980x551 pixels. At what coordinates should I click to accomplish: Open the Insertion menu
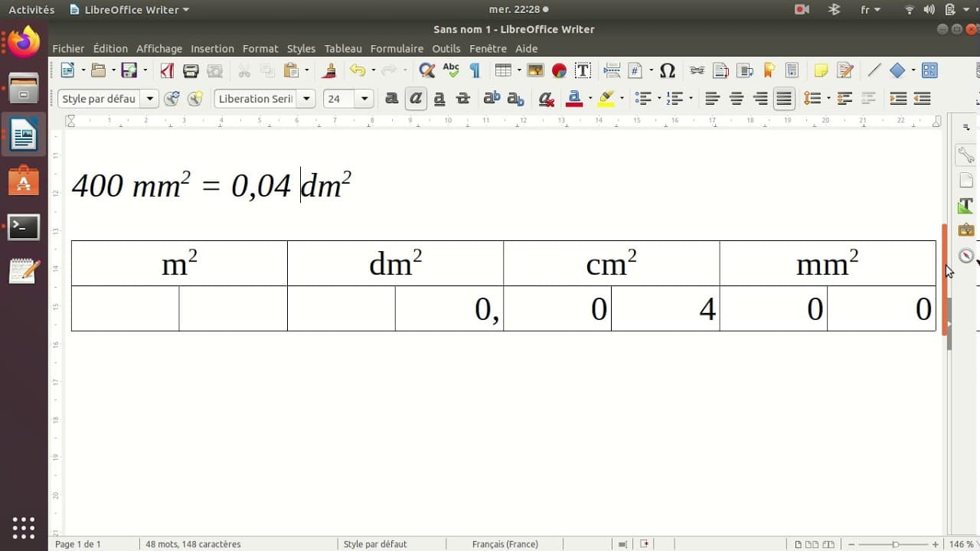[x=212, y=48]
